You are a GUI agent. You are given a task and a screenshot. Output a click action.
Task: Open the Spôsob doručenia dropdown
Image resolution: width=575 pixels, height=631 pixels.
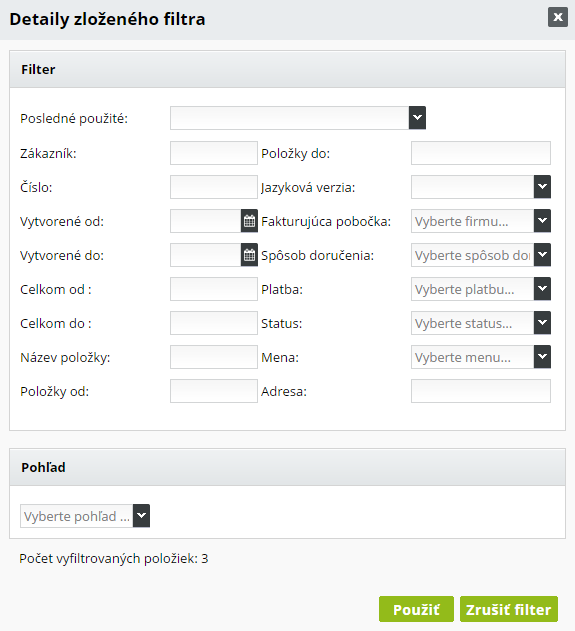pyautogui.click(x=542, y=255)
